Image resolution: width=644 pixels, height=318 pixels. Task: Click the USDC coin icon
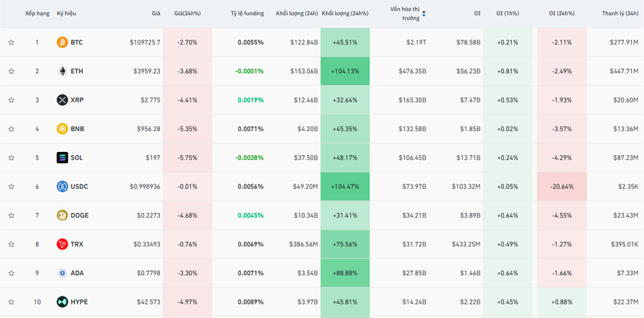pos(62,187)
